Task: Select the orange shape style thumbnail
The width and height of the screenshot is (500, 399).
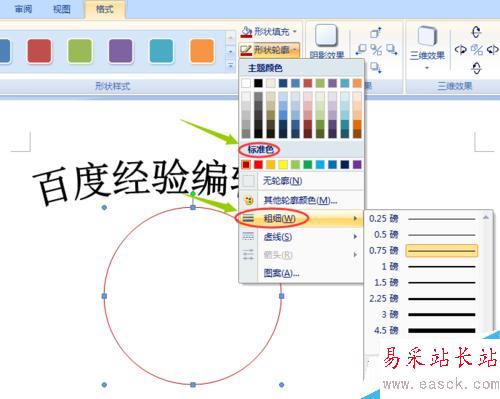Action: 202,51
